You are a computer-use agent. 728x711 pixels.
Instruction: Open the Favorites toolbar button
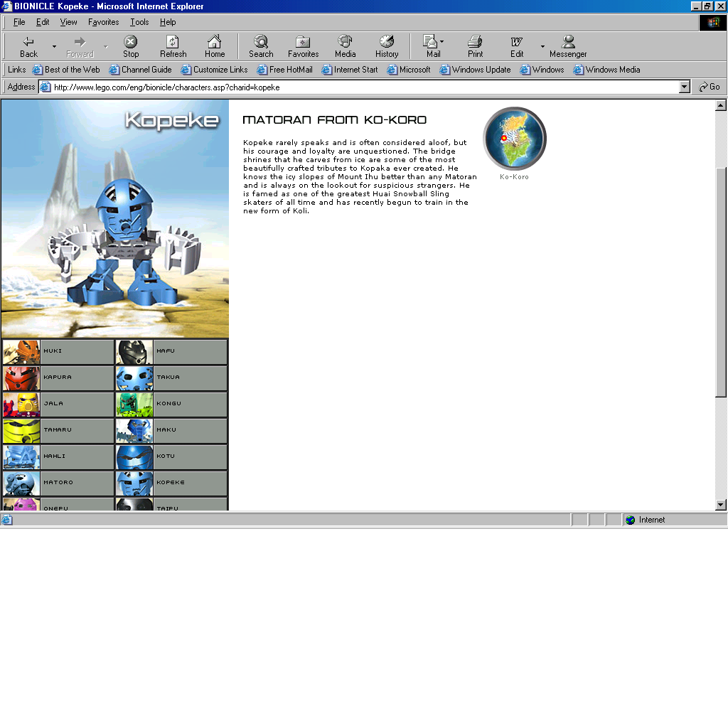tap(303, 47)
